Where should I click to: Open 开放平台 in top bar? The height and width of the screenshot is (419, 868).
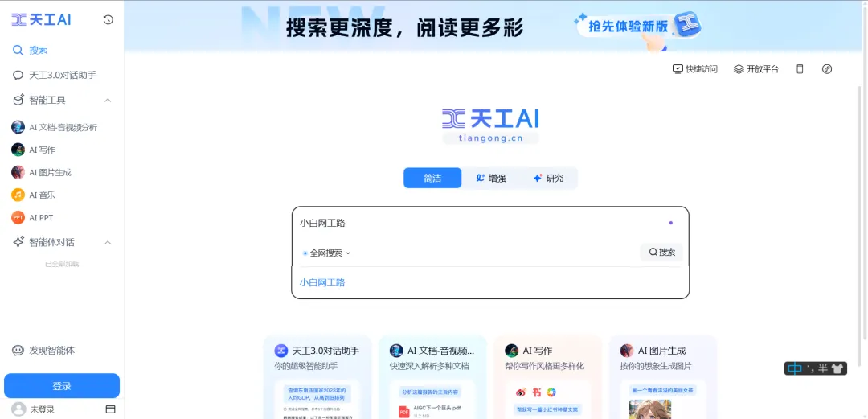pyautogui.click(x=756, y=69)
